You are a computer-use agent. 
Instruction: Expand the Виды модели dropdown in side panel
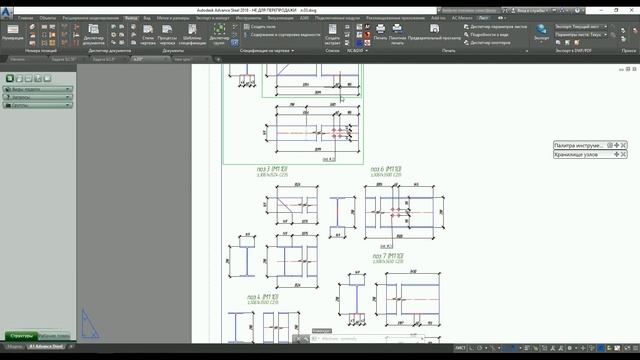38,89
